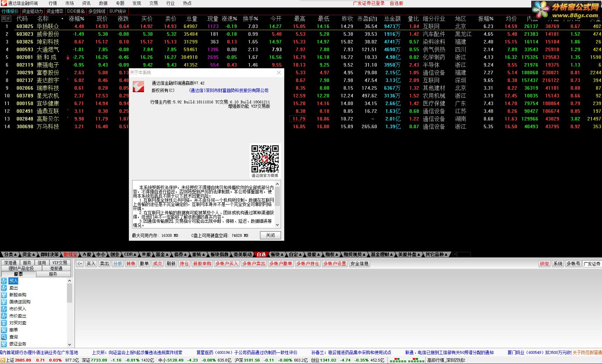Click the 对买对卖 icon in the left tree
This screenshot has width=602, height=364.
tap(4, 323)
